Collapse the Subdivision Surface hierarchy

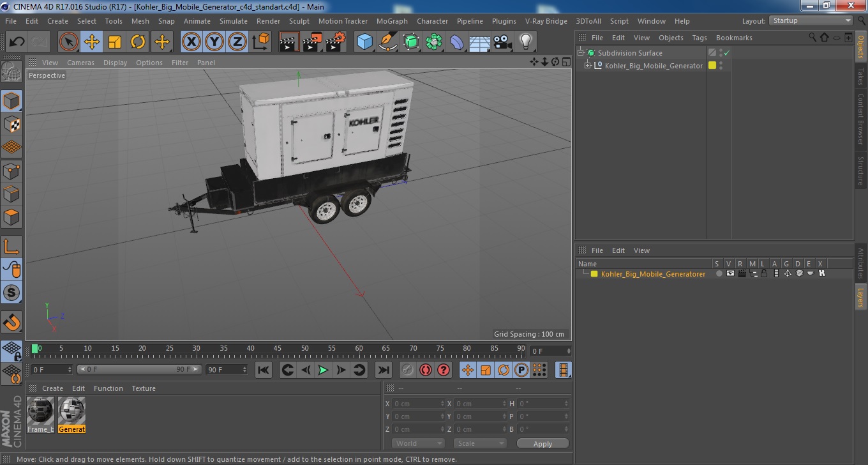(x=581, y=53)
